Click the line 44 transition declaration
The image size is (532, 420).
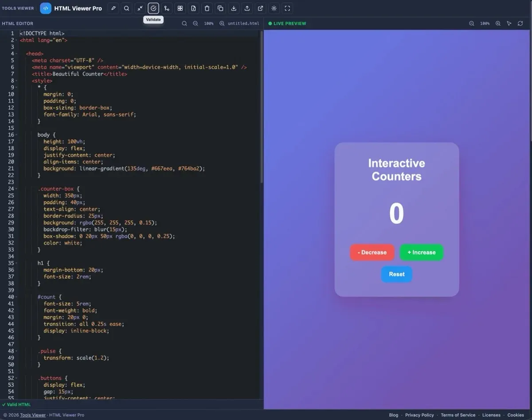[x=84, y=324]
